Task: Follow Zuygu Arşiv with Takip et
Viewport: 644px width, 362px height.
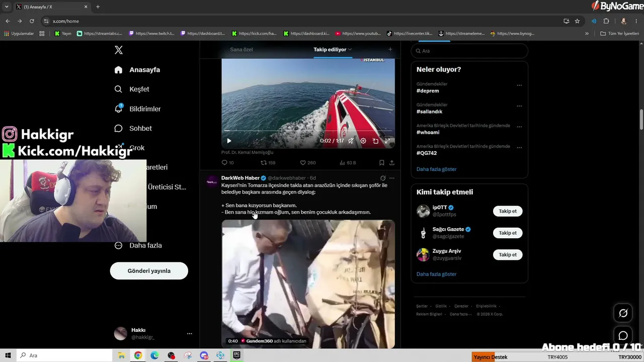Action: tap(508, 255)
